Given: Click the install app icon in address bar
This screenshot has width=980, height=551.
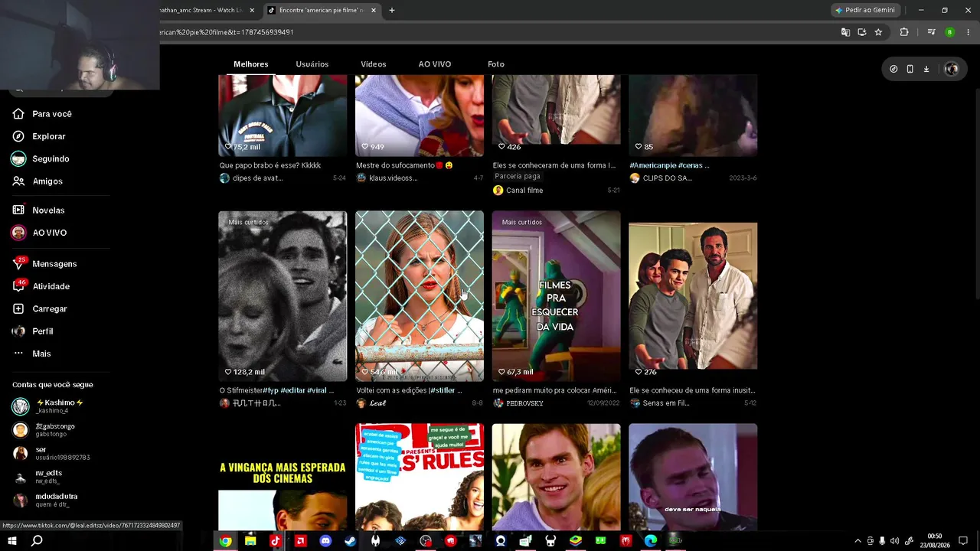Looking at the screenshot, I should (x=862, y=32).
